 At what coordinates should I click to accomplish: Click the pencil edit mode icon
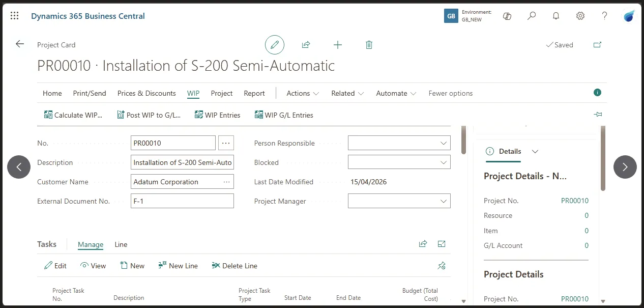[275, 45]
